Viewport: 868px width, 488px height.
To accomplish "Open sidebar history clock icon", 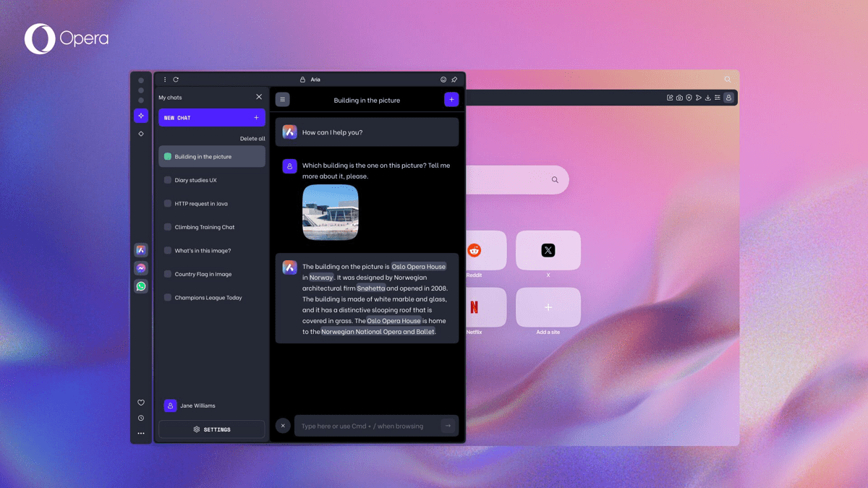I will (141, 418).
